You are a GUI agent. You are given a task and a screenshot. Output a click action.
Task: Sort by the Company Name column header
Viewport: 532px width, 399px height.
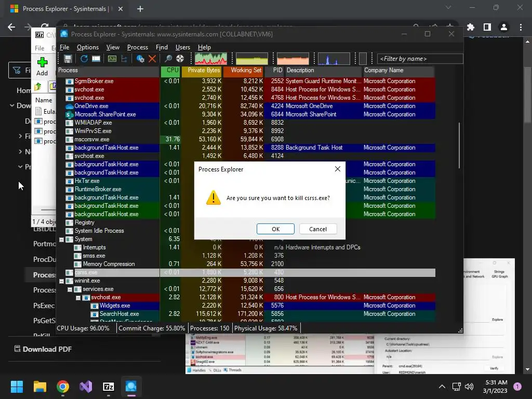(x=398, y=70)
